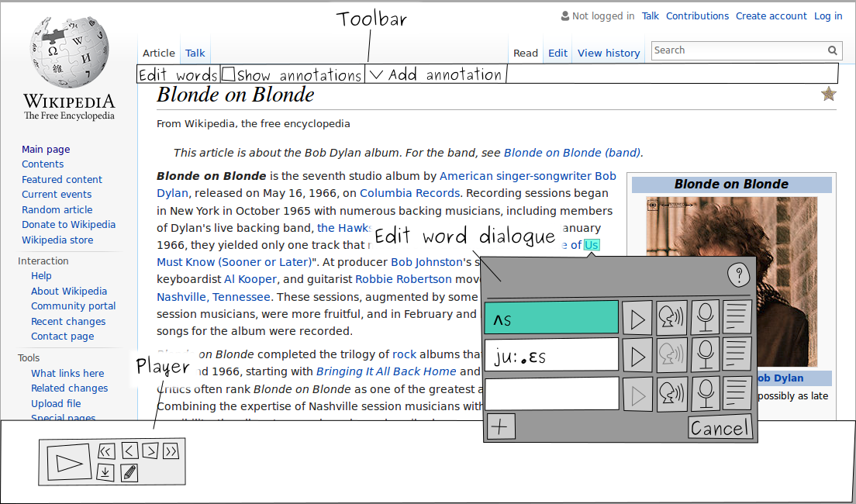The image size is (856, 504).
Task: Play the 'ju:.ɛs' pronunciation row
Action: 637,356
